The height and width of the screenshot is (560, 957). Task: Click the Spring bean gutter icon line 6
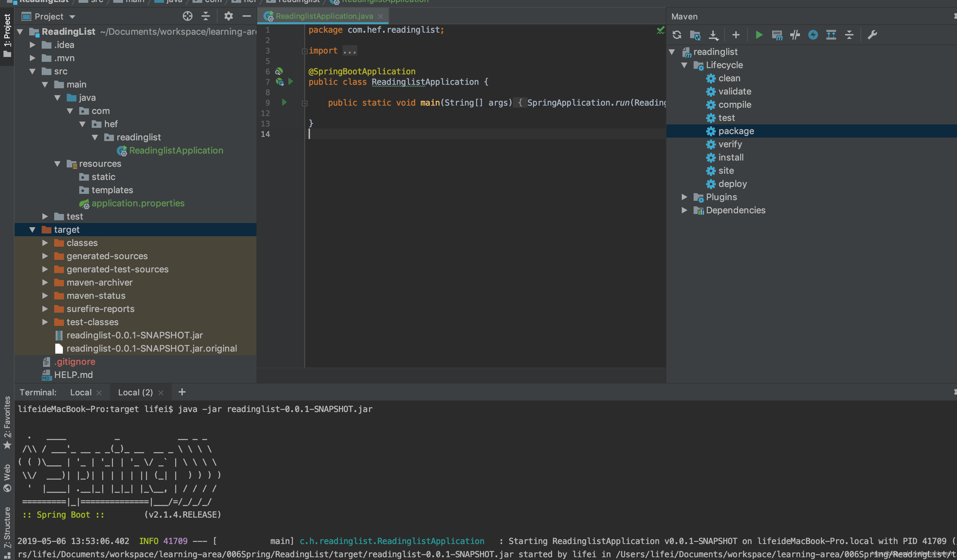click(x=279, y=71)
